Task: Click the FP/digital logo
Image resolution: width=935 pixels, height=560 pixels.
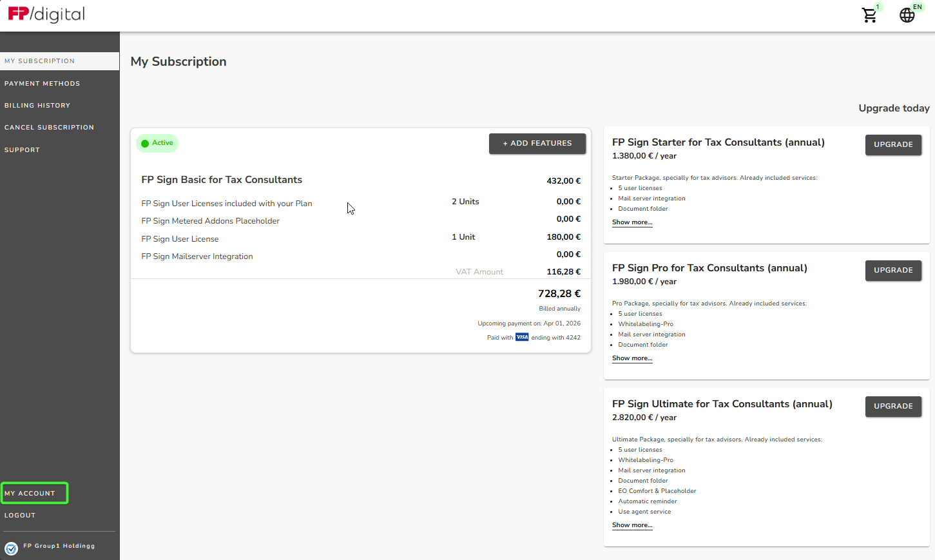Action: (x=46, y=14)
